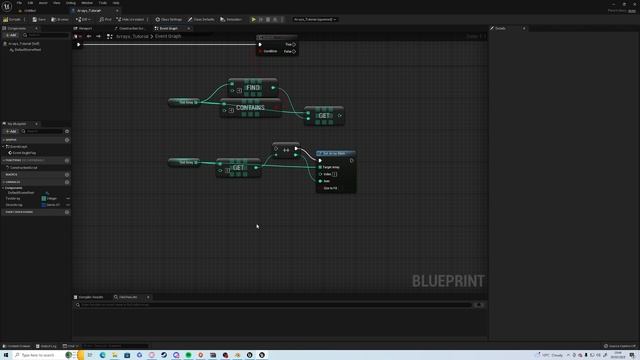Screen dimensions: 640x360
Task: Click the Arrays_Tutorial breadcrumb link
Action: 132,36
